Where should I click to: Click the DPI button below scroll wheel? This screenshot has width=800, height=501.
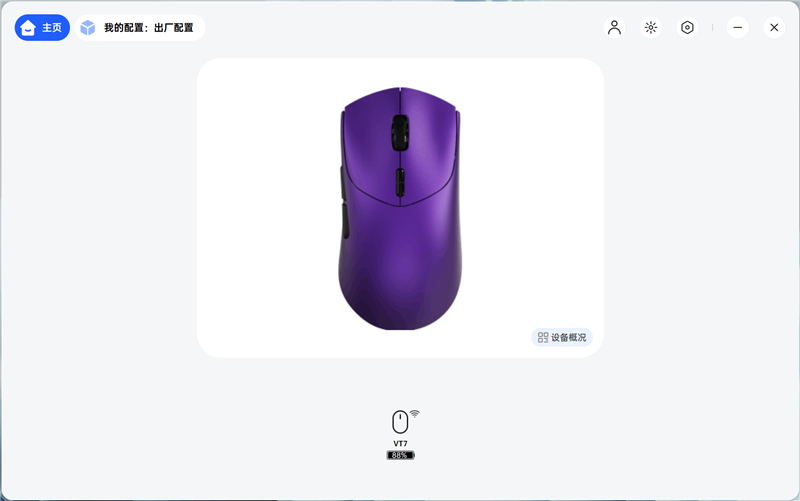pyautogui.click(x=400, y=182)
